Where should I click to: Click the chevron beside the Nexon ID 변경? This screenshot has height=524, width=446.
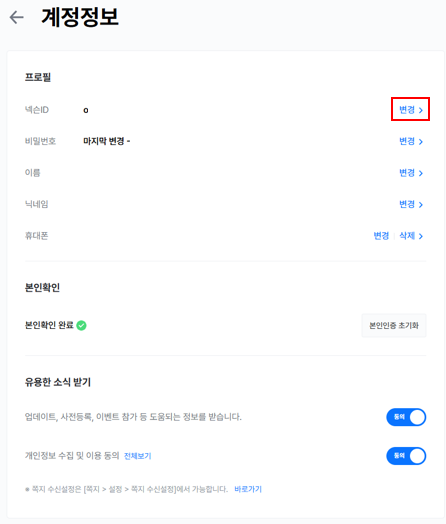421,110
